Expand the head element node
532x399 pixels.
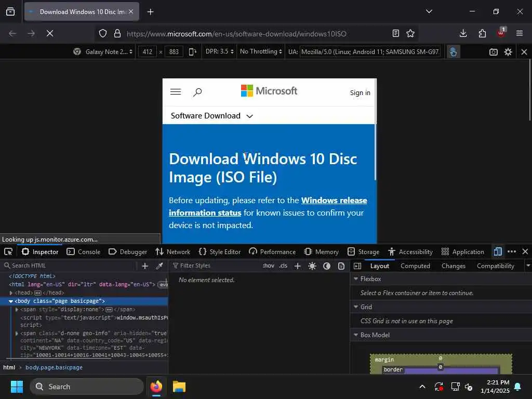pyautogui.click(x=11, y=293)
